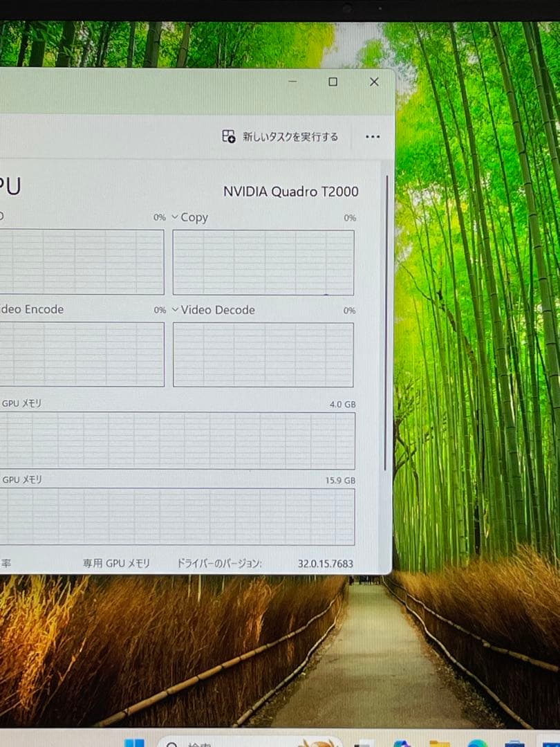Click the 15.9 GB shared GPU memory graph

click(176, 516)
